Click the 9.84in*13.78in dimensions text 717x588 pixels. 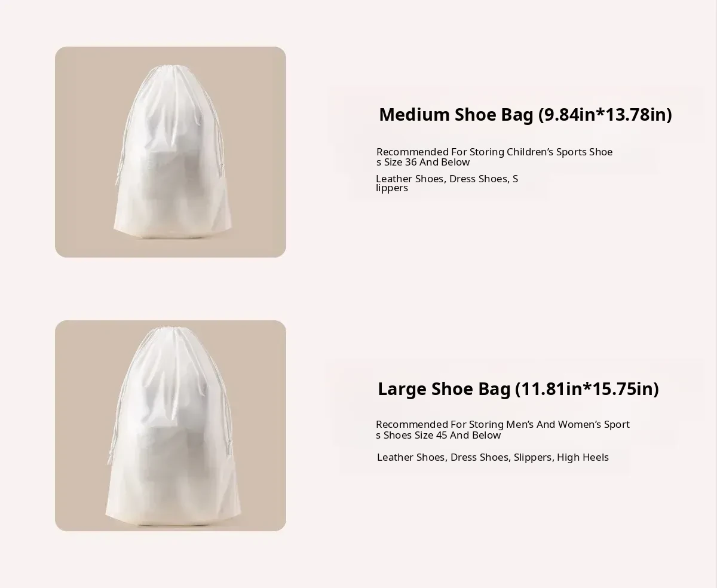[605, 114]
